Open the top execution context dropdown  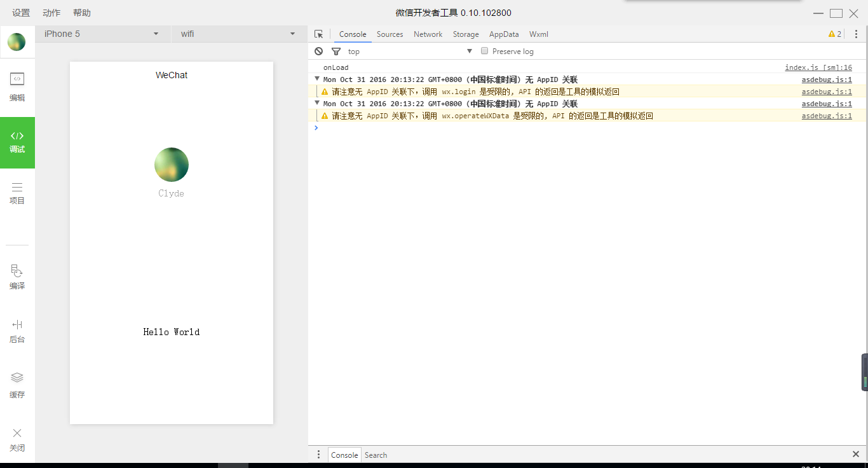pos(410,52)
